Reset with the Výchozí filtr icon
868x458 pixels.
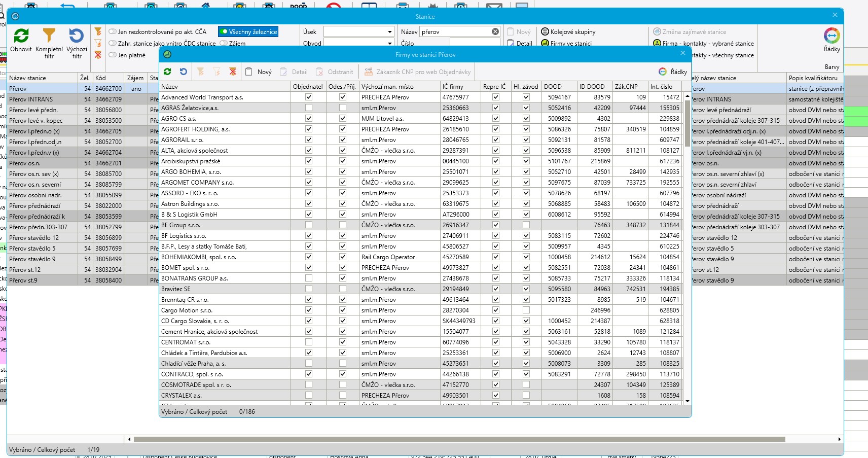(x=77, y=36)
